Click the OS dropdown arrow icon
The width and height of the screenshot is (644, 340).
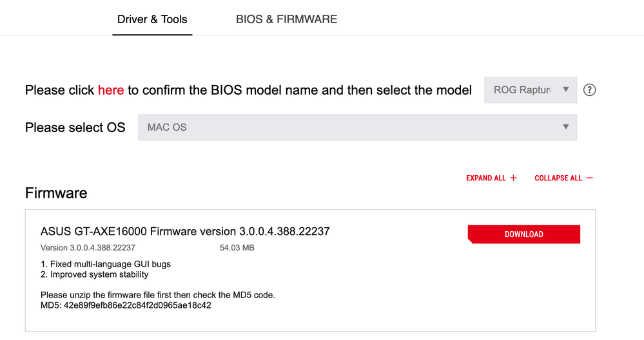[x=566, y=127]
